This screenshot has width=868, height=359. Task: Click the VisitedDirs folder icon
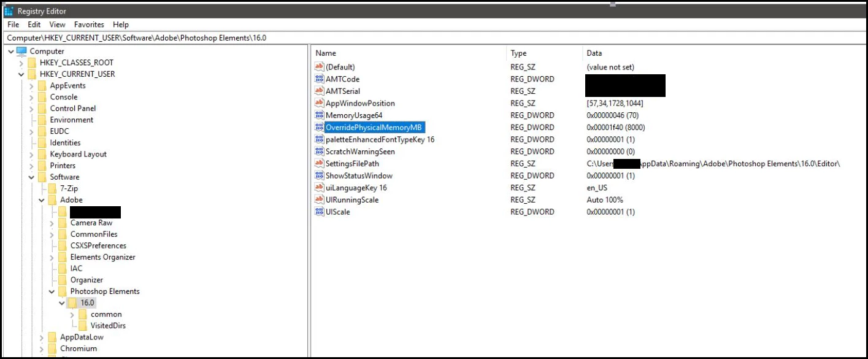pyautogui.click(x=83, y=325)
